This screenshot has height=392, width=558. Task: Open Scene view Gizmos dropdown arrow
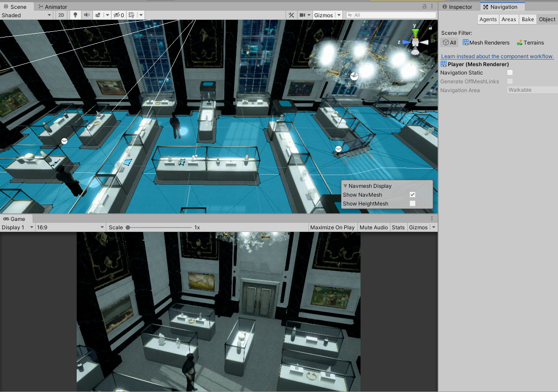(339, 15)
